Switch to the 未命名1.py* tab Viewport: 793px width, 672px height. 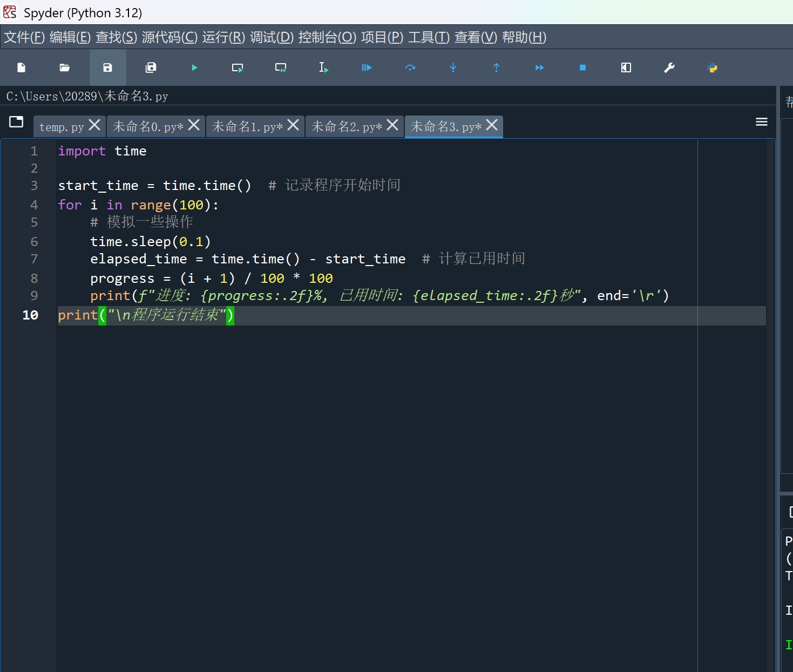[x=247, y=127]
